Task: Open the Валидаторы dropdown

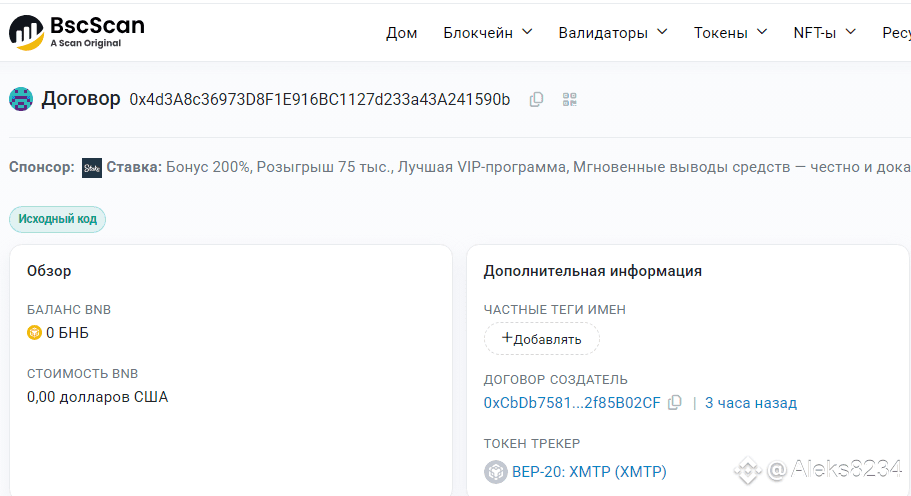Action: (x=612, y=33)
